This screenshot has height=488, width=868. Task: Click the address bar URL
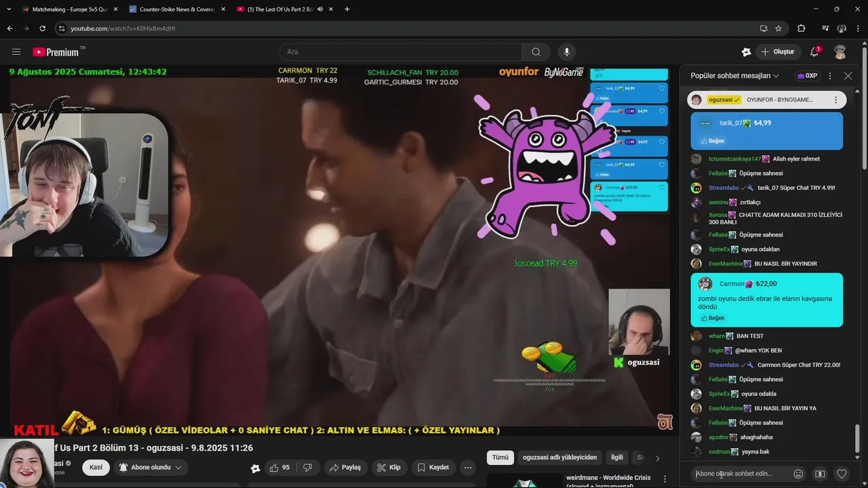123,28
